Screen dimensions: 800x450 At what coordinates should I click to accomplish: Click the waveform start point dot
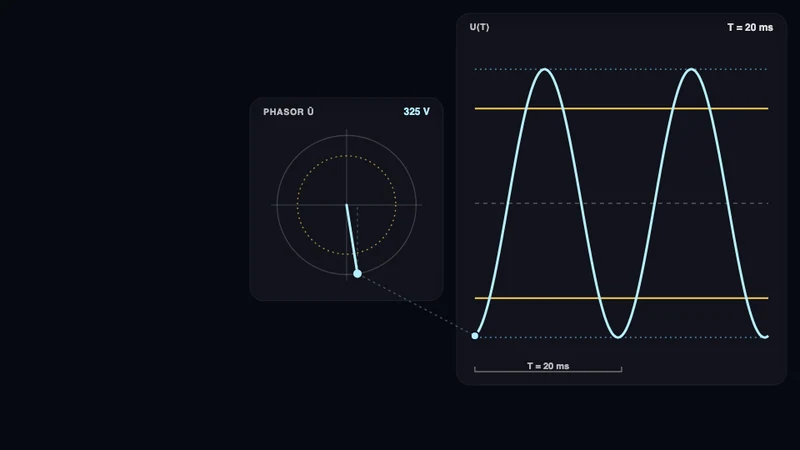pos(475,336)
